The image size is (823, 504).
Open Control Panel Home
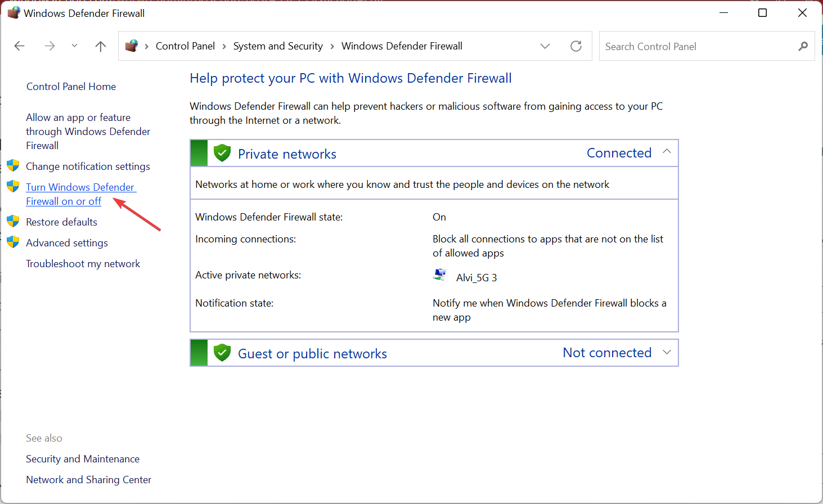pos(71,87)
